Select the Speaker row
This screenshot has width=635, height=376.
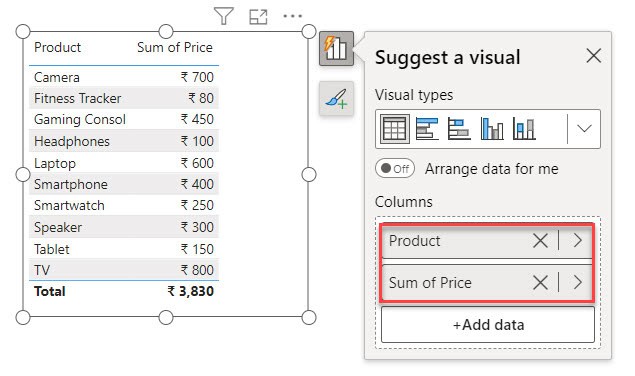pyautogui.click(x=124, y=227)
